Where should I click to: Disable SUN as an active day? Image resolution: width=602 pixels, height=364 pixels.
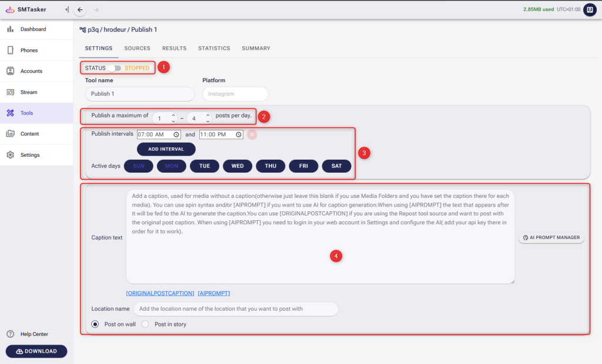coord(138,166)
